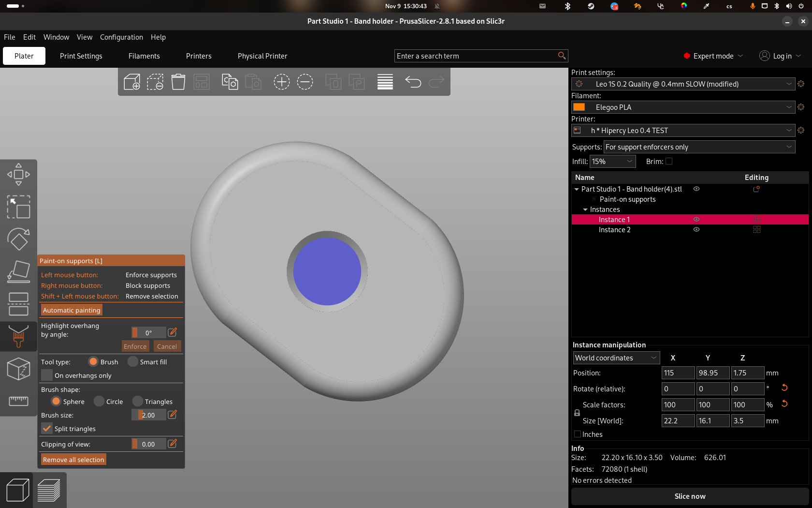Click the Add object toolbar icon

[x=132, y=82]
